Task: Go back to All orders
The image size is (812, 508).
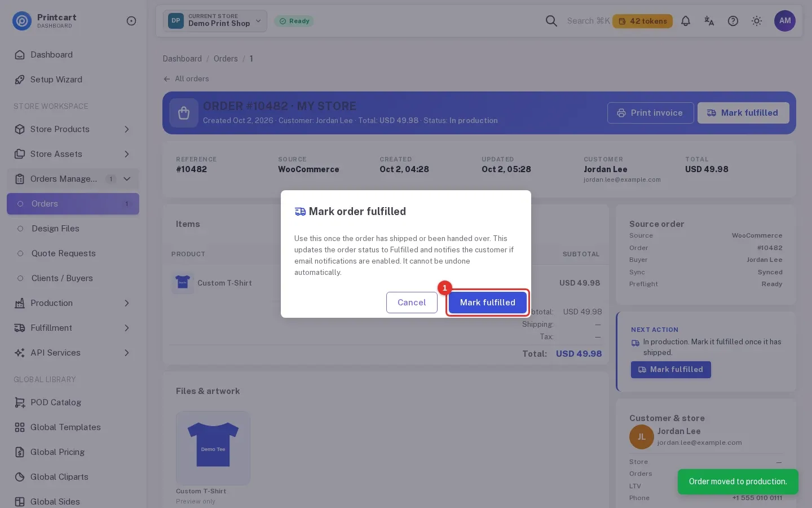Action: point(186,79)
